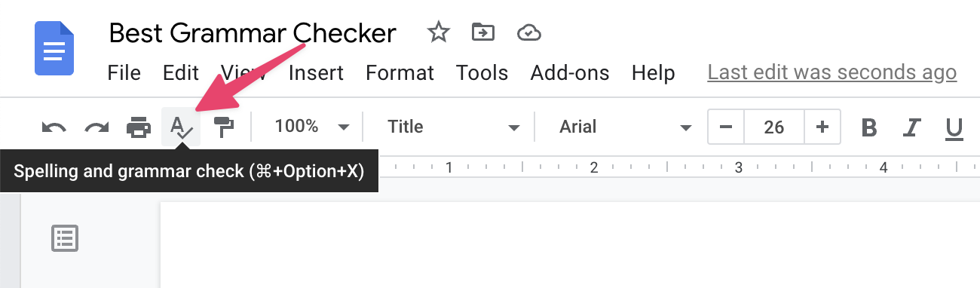Move document using folder arrow icon
980x288 pixels.
[482, 32]
